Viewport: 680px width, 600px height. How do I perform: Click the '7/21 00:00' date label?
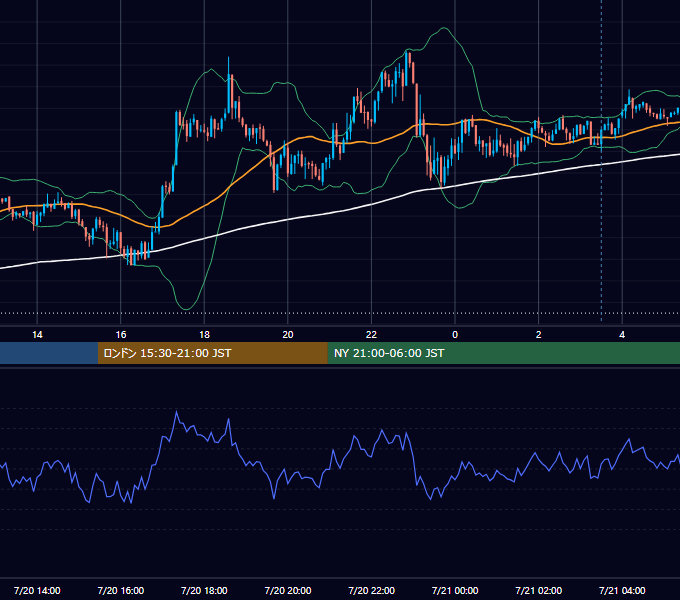pos(455,590)
